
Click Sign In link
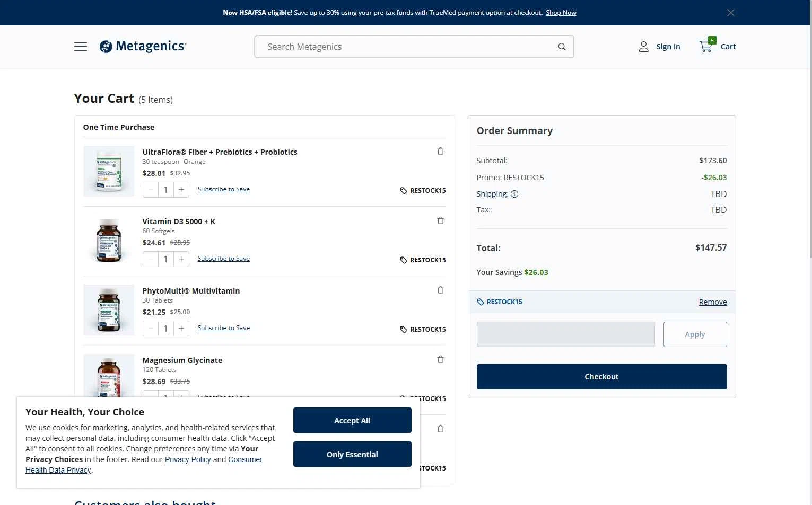tap(668, 47)
